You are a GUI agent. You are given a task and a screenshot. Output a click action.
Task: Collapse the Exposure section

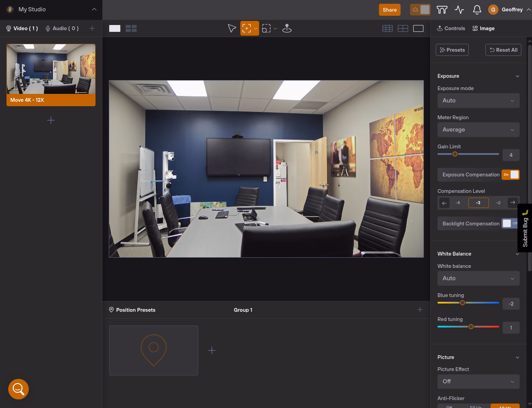coord(517,76)
